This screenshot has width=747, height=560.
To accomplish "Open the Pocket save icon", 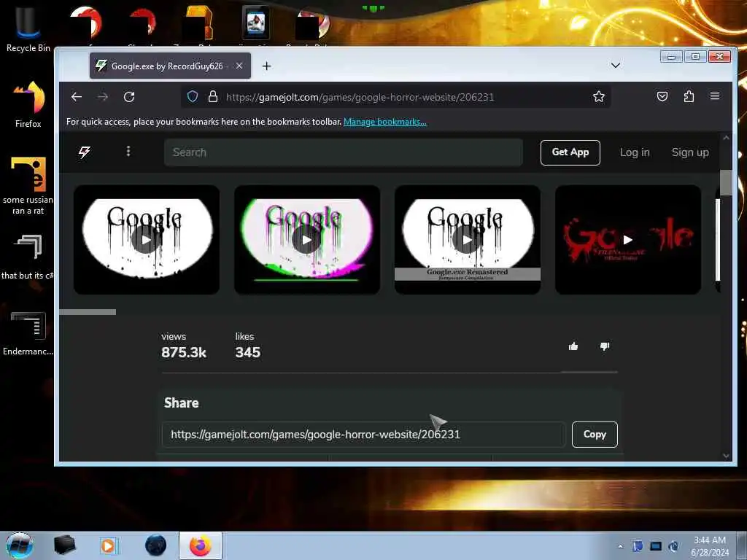I will point(662,97).
